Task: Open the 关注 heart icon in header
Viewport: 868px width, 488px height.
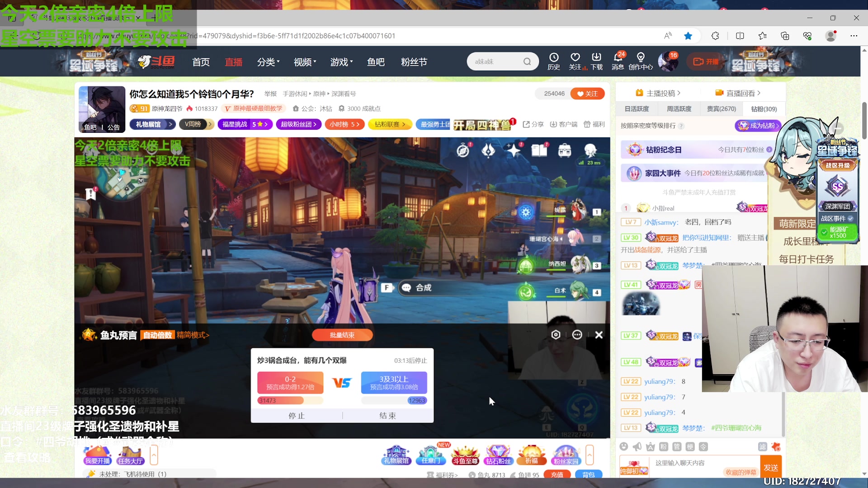Action: pos(575,61)
